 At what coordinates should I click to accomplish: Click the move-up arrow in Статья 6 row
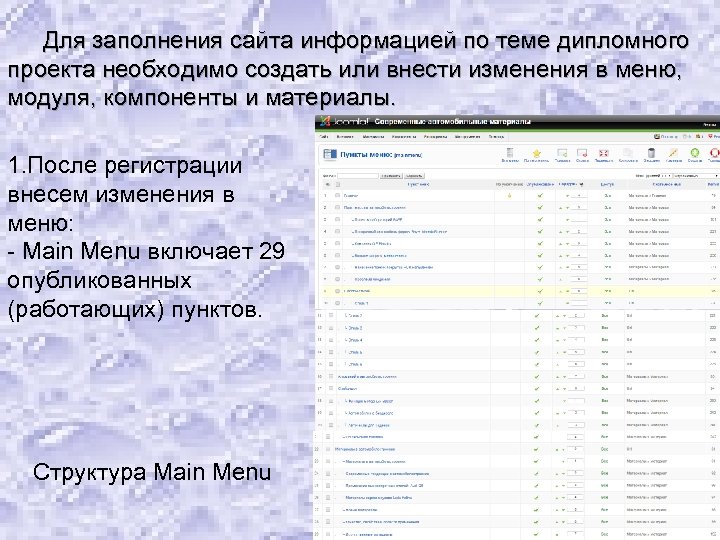(x=558, y=364)
